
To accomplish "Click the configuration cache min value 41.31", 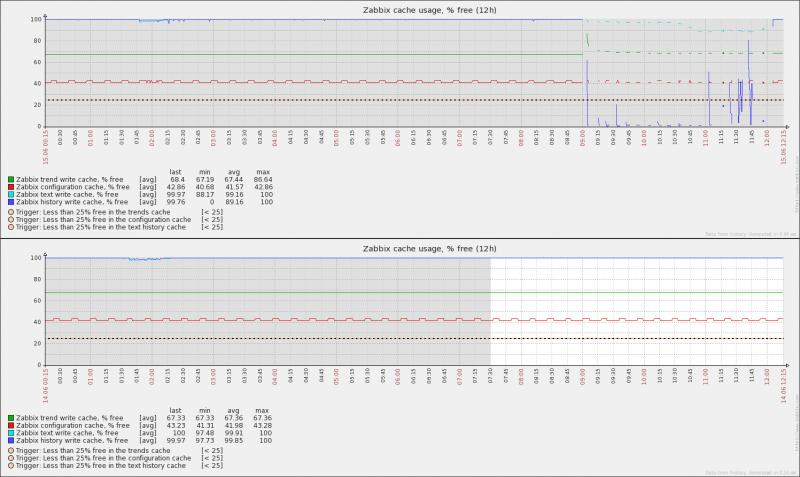I will [205, 425].
